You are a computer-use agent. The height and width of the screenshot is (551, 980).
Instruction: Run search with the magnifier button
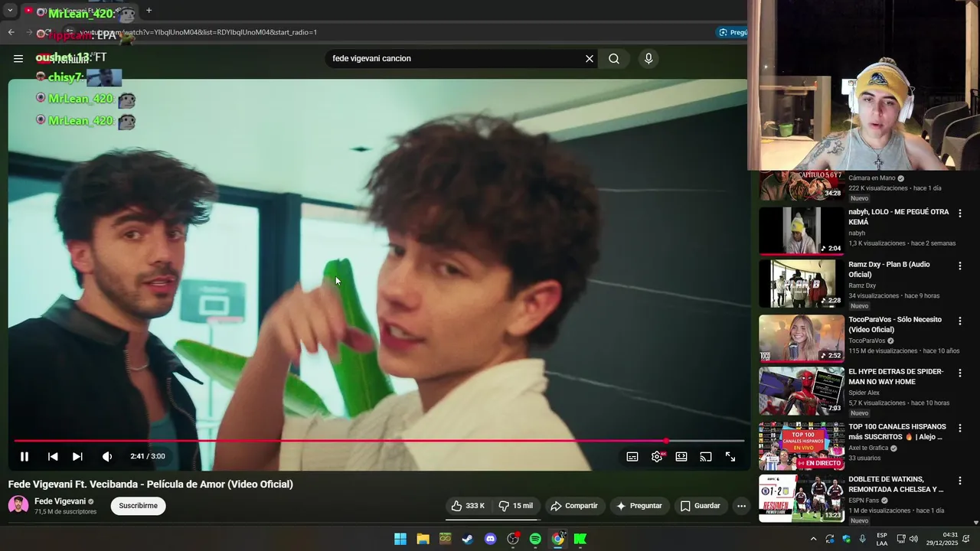(x=614, y=59)
